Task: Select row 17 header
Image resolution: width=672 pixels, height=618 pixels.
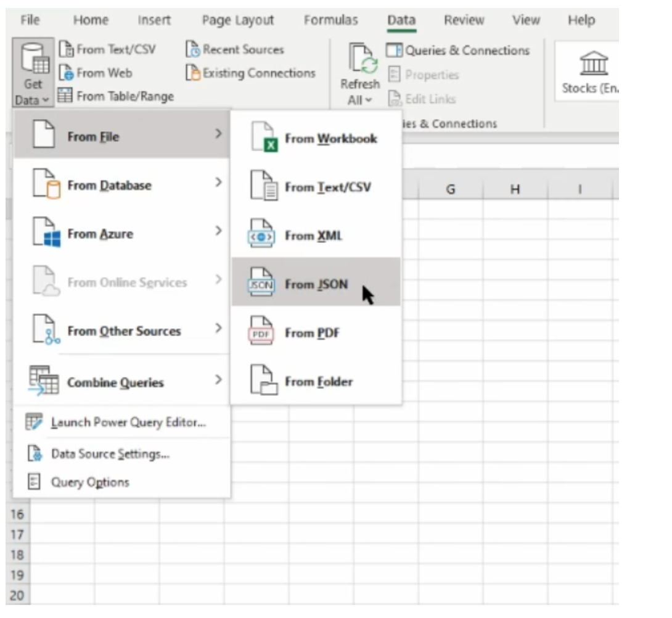Action: tap(18, 534)
